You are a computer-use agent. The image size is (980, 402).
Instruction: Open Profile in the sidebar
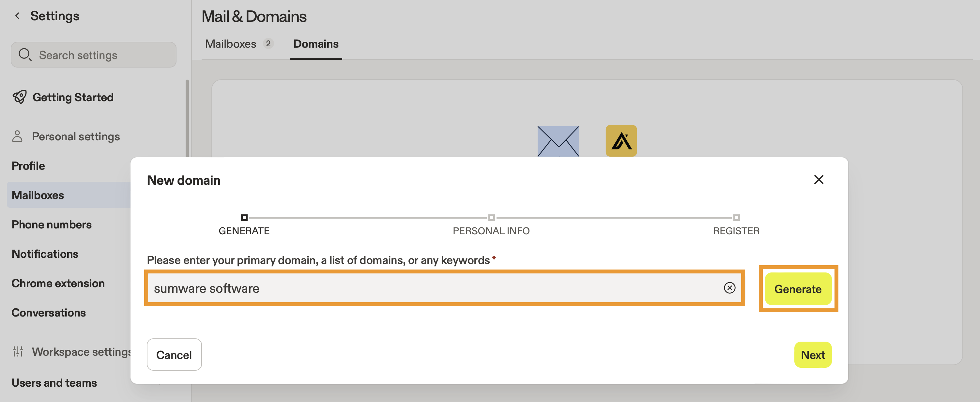28,166
